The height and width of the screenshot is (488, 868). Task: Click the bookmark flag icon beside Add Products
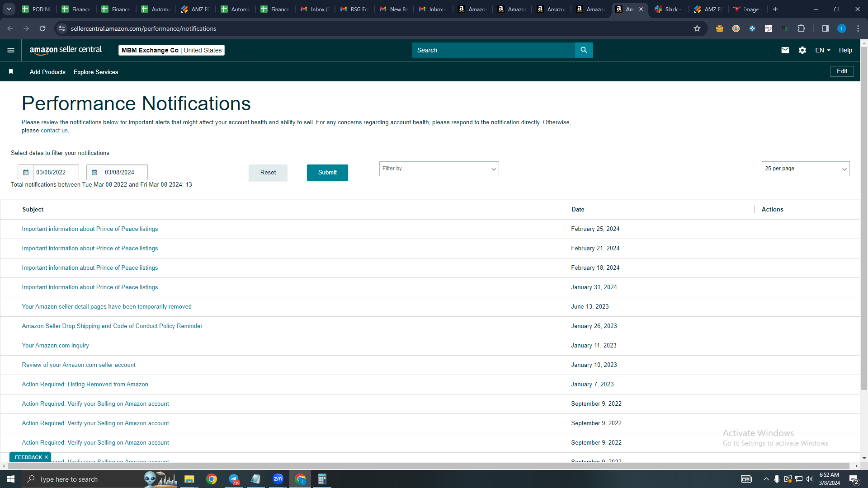point(11,72)
